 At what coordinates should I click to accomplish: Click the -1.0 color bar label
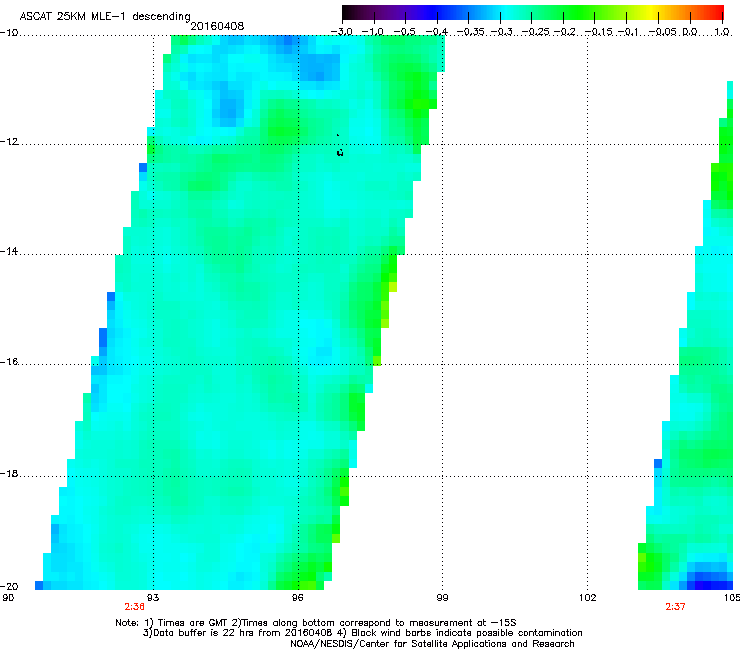tap(372, 32)
